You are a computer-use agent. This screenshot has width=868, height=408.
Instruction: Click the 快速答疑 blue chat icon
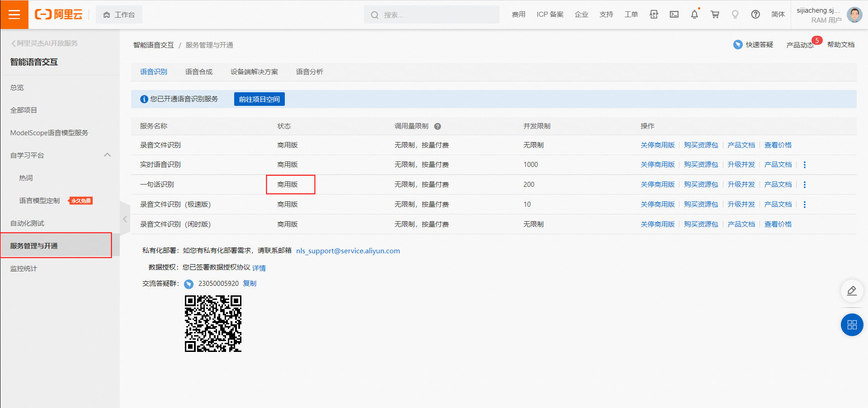click(x=738, y=45)
